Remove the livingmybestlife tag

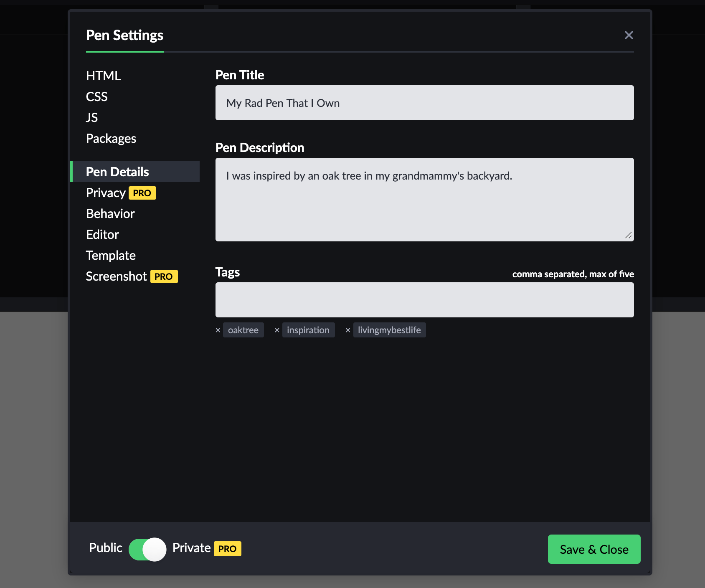(x=348, y=330)
